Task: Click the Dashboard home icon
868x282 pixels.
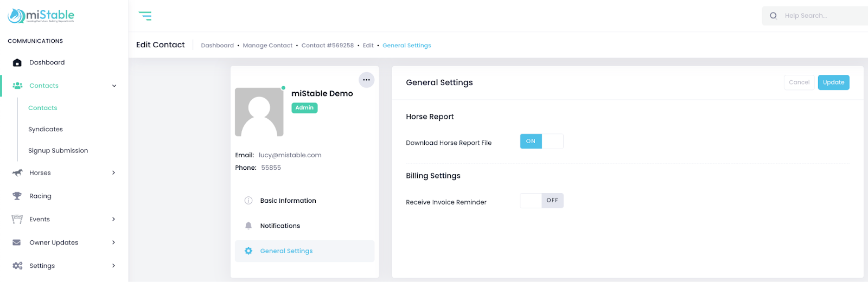Action: [17, 62]
